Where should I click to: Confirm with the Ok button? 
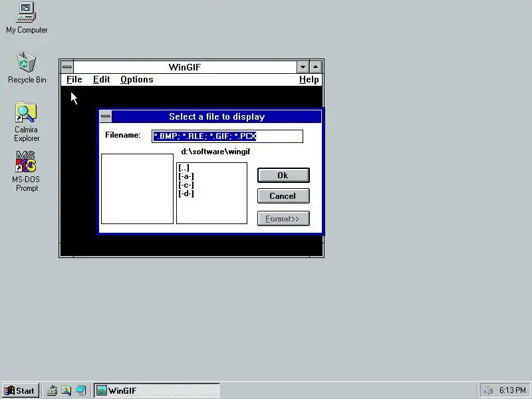(x=283, y=176)
